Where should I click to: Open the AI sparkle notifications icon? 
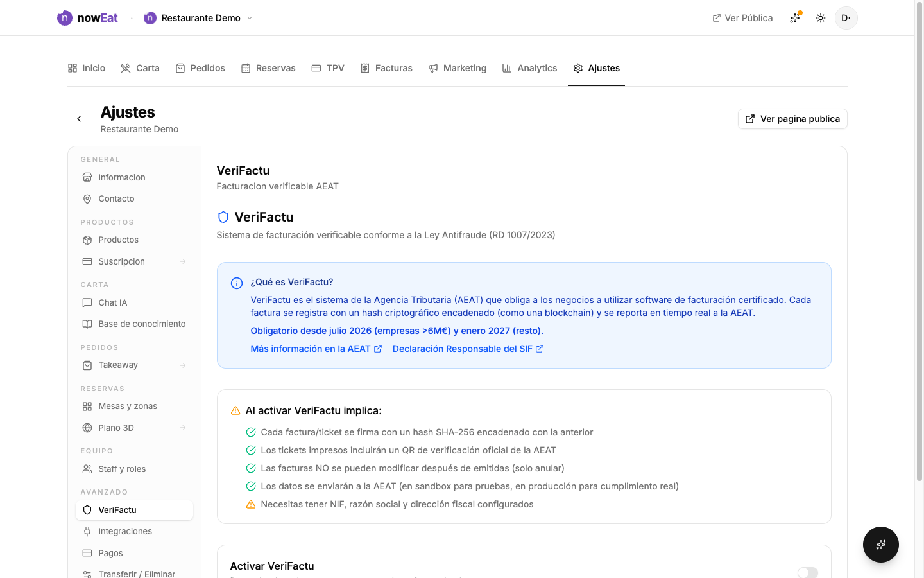[795, 18]
